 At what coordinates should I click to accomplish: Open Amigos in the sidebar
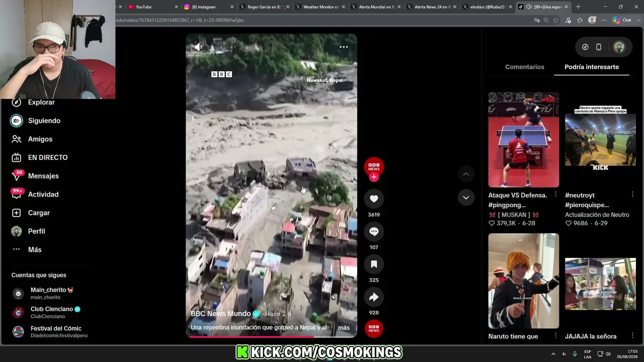point(40,139)
